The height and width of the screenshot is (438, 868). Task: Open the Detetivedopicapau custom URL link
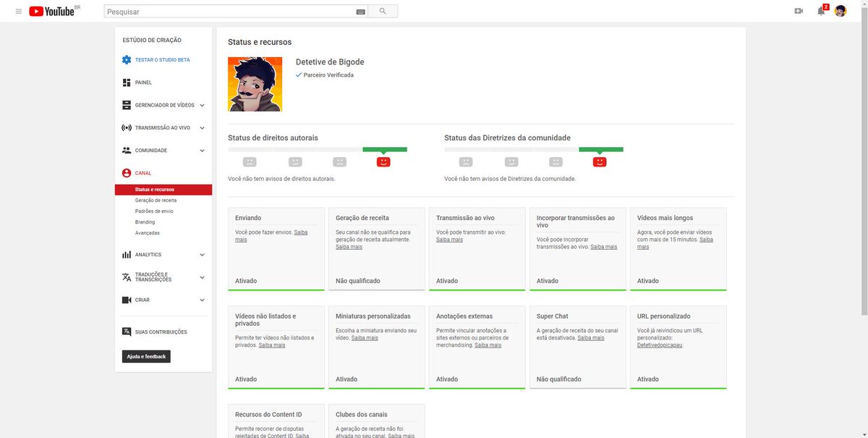[x=660, y=345]
